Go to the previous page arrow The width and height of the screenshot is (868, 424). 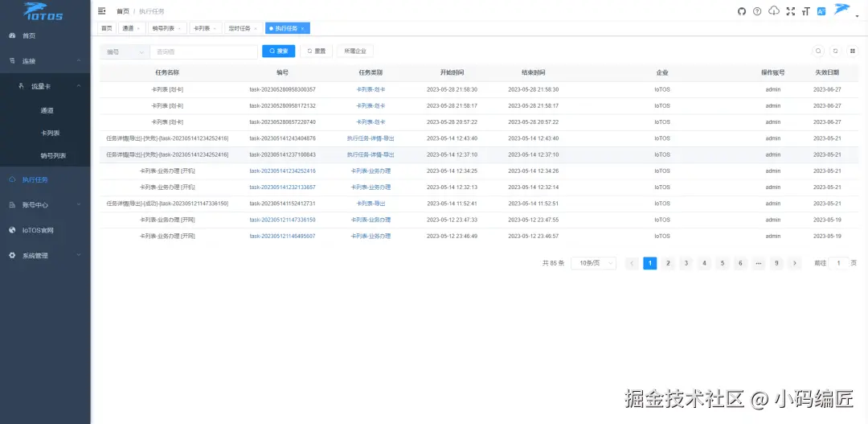tap(632, 263)
